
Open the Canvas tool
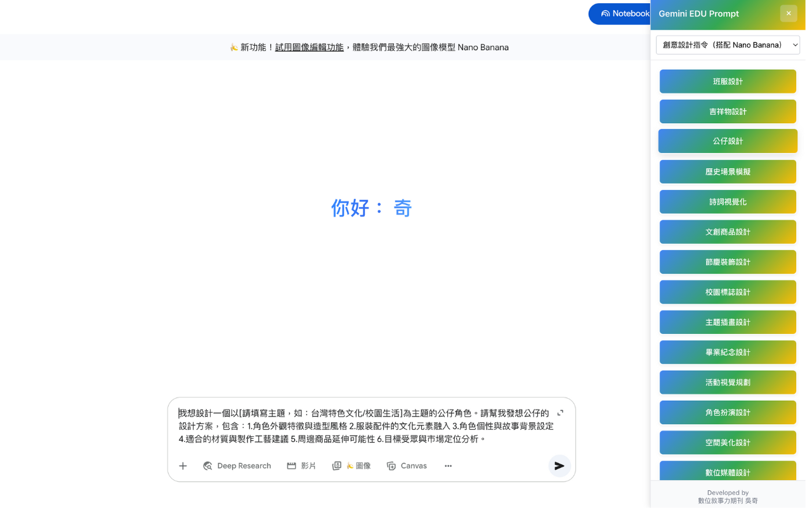point(407,465)
